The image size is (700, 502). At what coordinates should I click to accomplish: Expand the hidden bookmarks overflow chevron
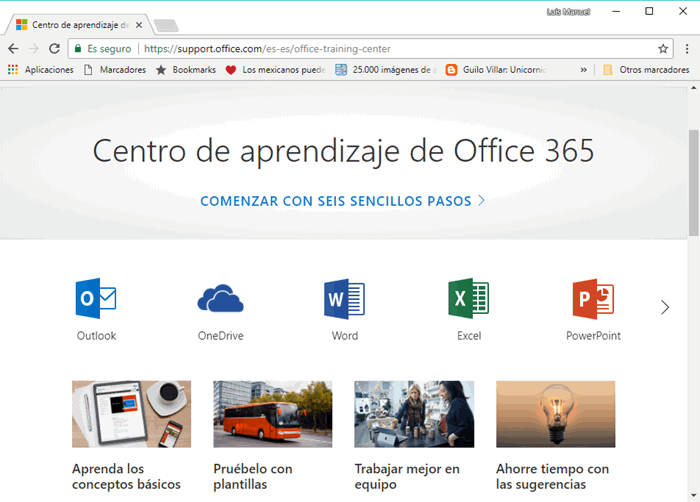click(x=583, y=70)
